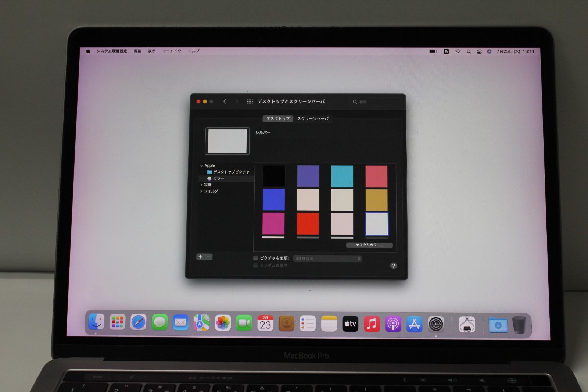This screenshot has height=392, width=588.
Task: Open Podcasts app in Dock
Action: coord(393,324)
